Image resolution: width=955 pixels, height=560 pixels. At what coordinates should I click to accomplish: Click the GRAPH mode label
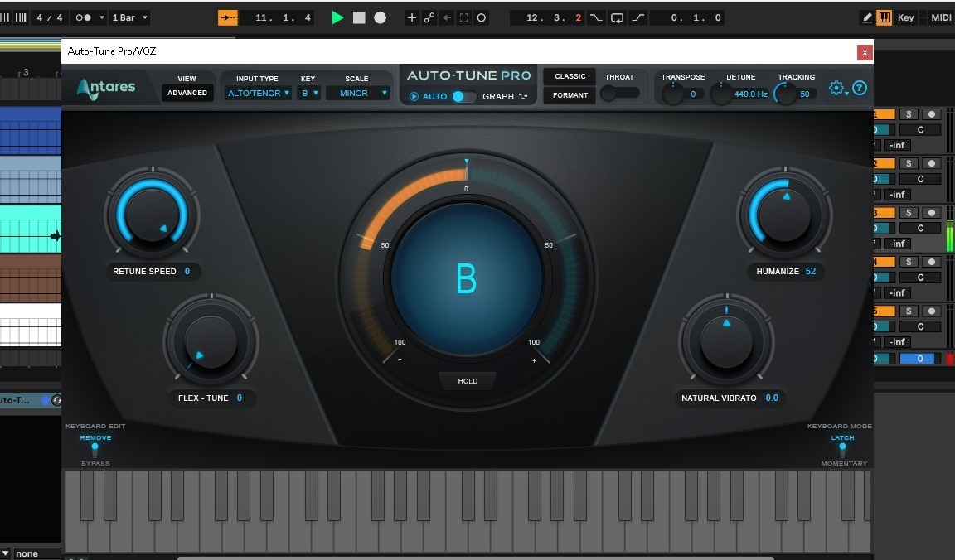[498, 97]
